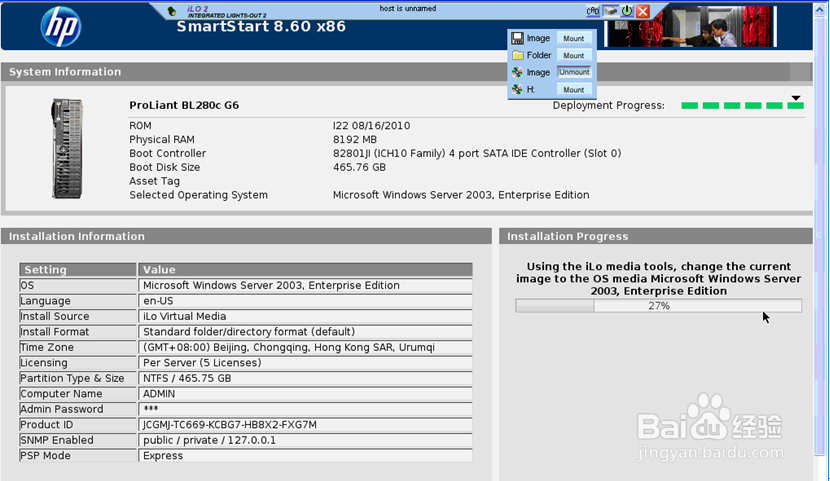Open the virtual media drive icon
The width and height of the screenshot is (830, 481).
(610, 11)
